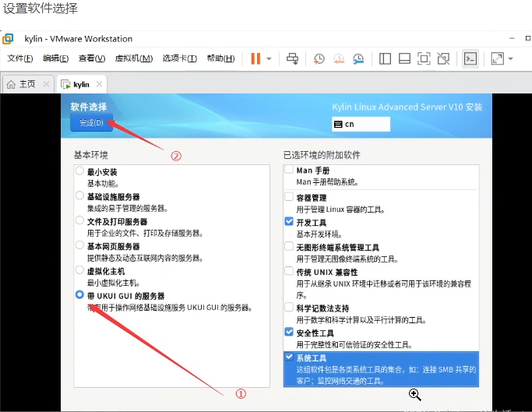The image size is (532, 412).
Task: Click the description 用于管理 Linux 容器的工具。
Action: click(x=340, y=210)
